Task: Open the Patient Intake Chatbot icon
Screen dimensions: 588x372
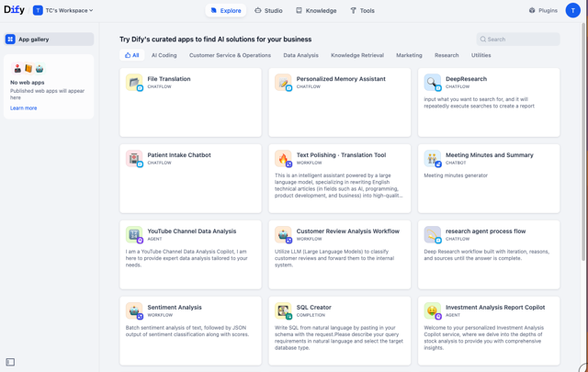Action: (134, 159)
